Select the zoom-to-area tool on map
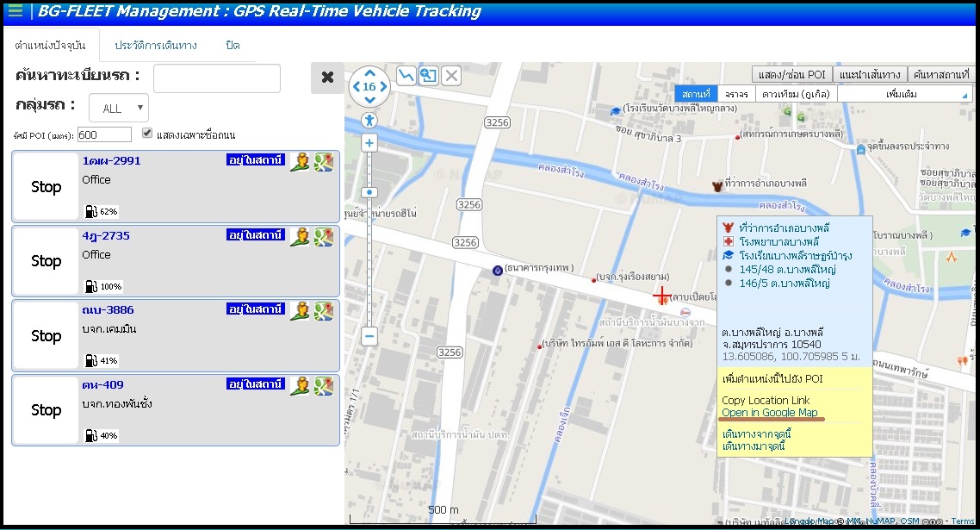Viewport: 980px width, 530px height. [428, 76]
